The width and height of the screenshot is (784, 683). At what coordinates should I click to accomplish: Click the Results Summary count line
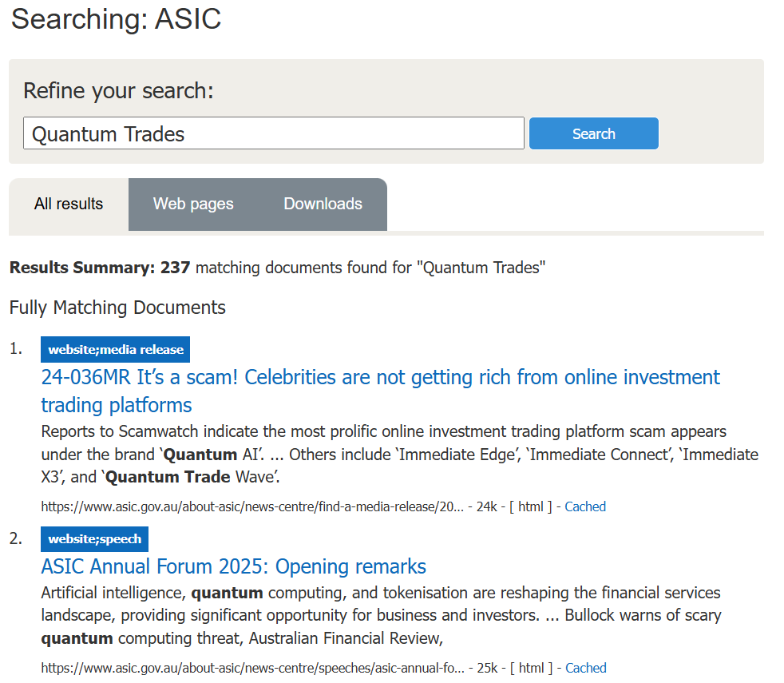pos(277,268)
